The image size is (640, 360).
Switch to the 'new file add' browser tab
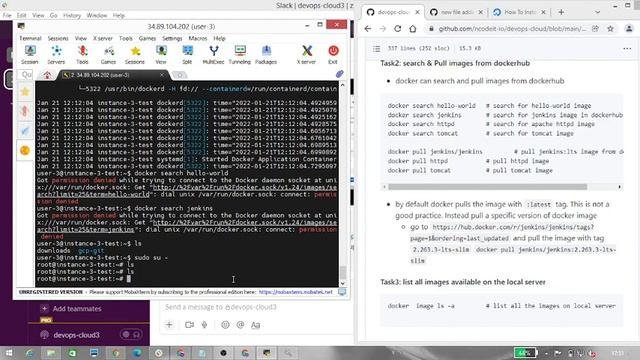click(456, 12)
